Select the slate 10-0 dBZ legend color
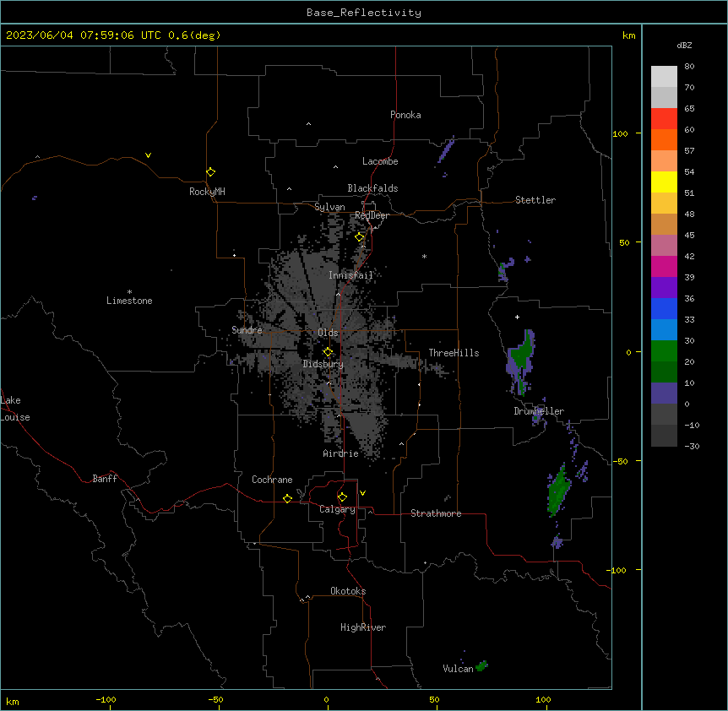This screenshot has width=728, height=711. click(664, 393)
